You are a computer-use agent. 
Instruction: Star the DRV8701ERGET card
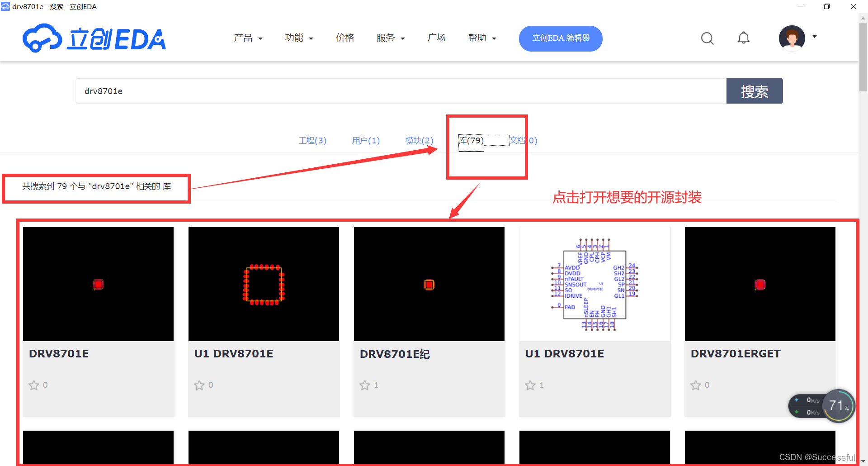click(x=696, y=385)
